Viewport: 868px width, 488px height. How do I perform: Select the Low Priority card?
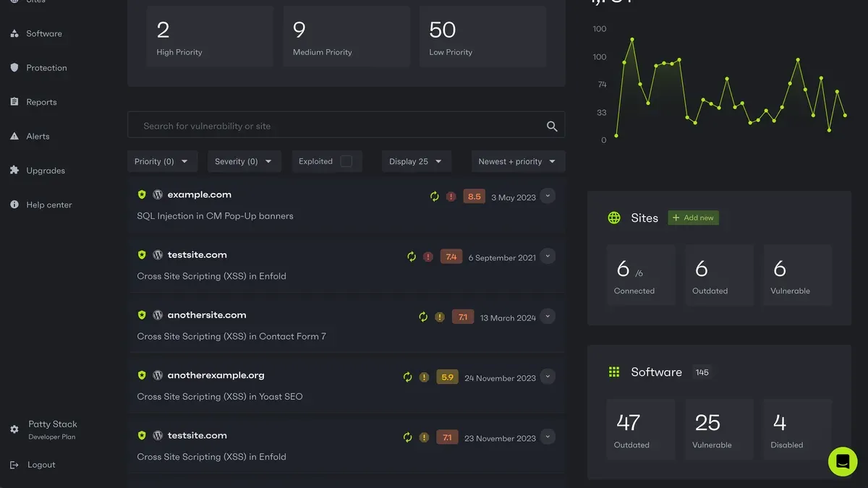coord(483,37)
